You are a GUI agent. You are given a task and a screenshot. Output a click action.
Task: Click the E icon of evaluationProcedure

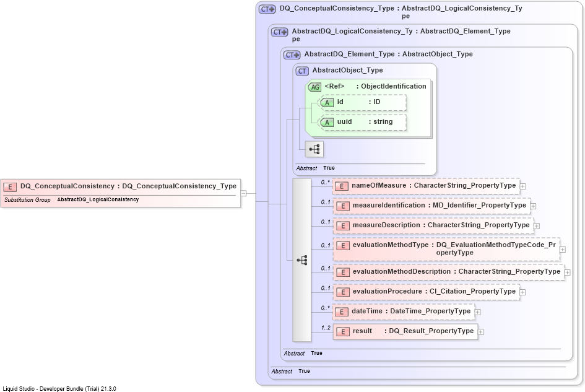pyautogui.click(x=342, y=292)
